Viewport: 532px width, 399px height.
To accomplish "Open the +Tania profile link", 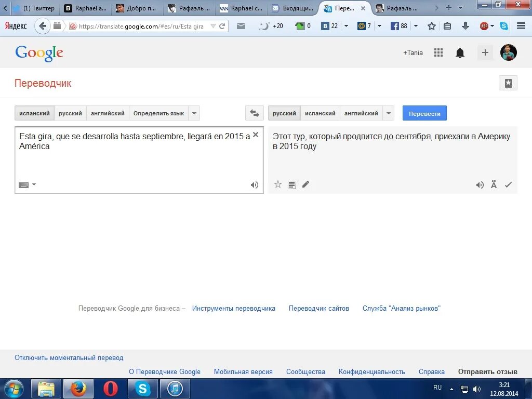I will 413,52.
